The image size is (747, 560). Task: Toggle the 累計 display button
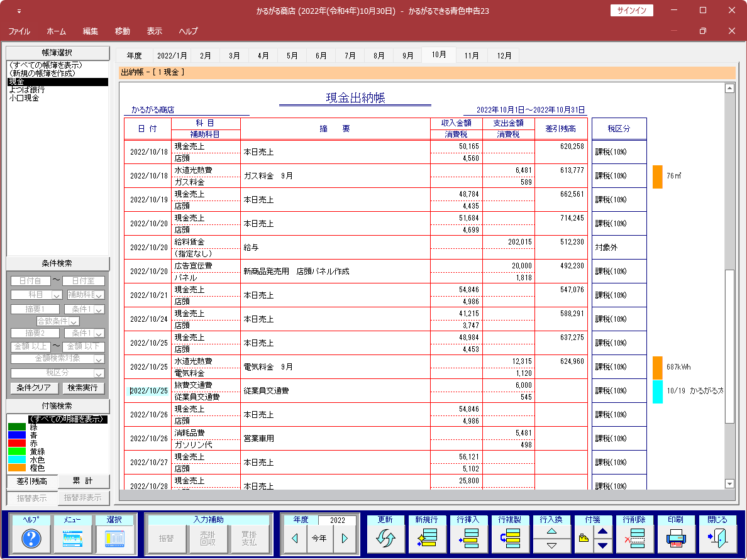pyautogui.click(x=83, y=481)
